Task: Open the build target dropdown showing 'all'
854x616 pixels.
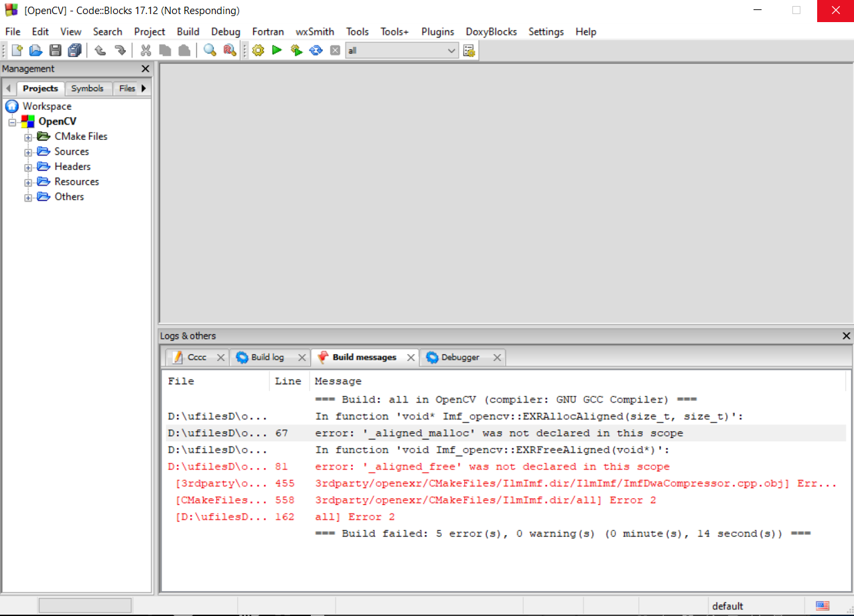Action: click(x=402, y=50)
